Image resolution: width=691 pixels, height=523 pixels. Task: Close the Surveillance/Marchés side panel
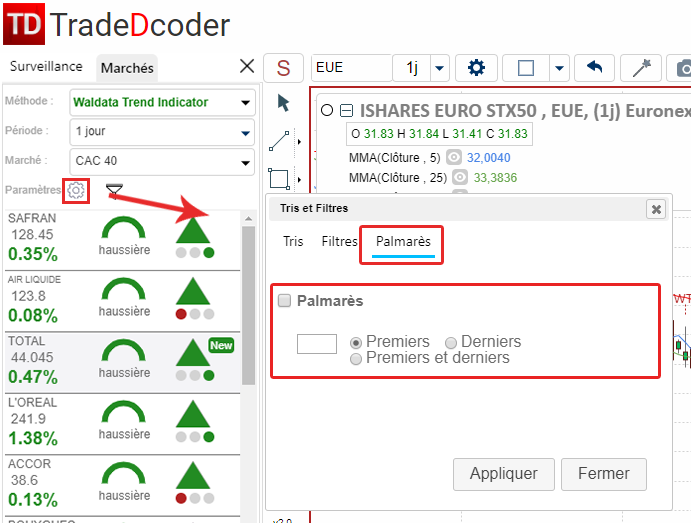pos(247,67)
